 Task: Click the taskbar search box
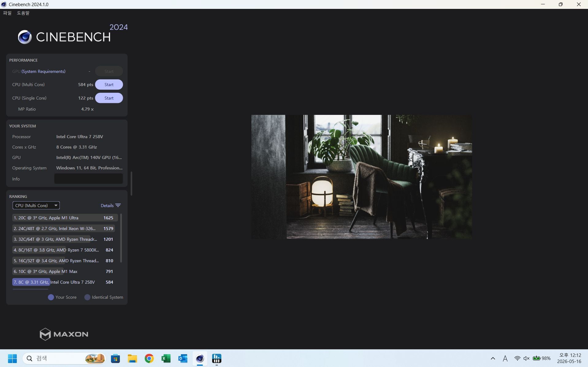tap(64, 358)
